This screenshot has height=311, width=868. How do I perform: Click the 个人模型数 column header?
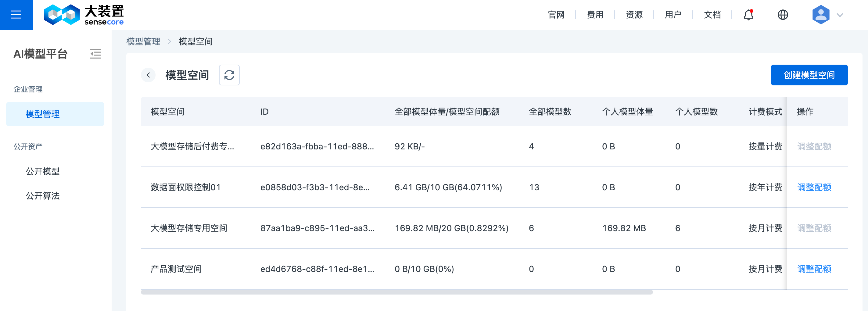point(697,112)
